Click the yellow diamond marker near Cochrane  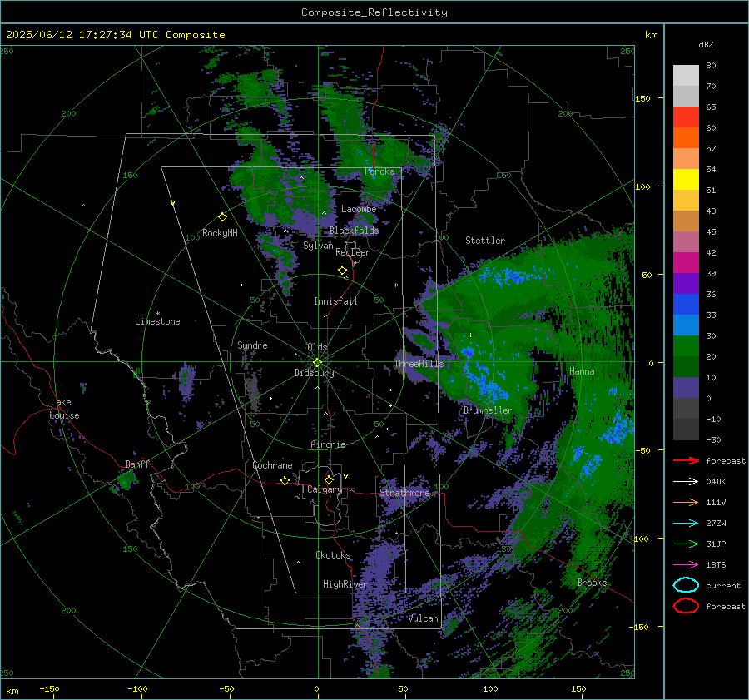click(285, 480)
